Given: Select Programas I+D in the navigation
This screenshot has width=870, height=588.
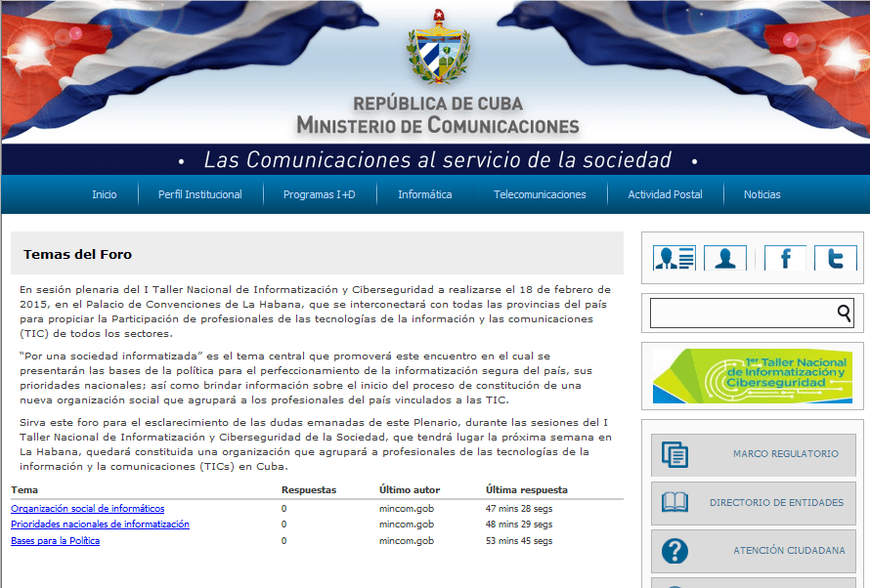Looking at the screenshot, I should tap(319, 194).
